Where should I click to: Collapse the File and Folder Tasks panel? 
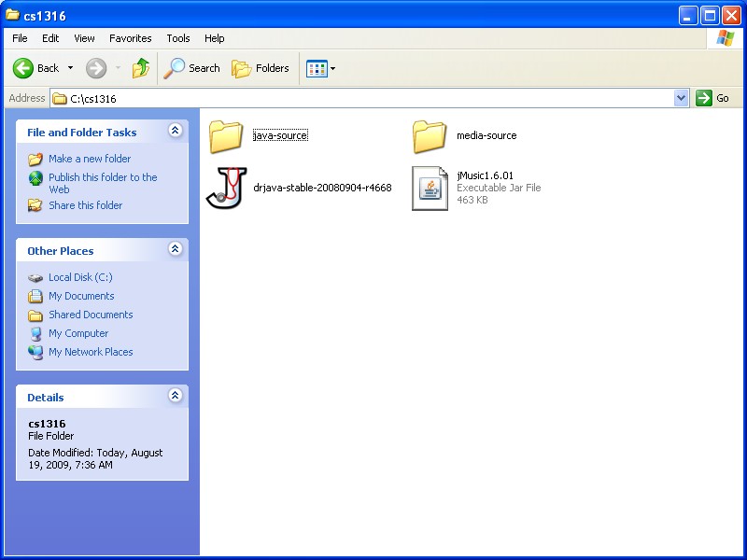175,132
